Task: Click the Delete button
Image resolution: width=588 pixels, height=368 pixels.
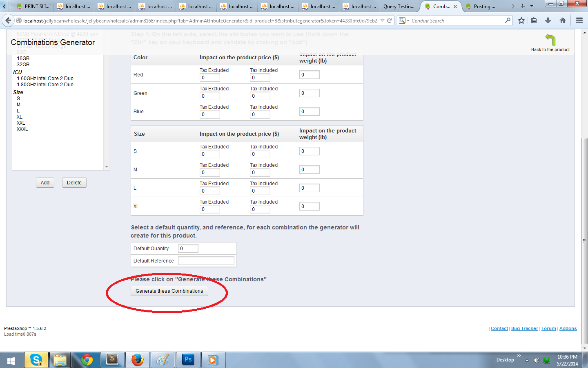Action: tap(74, 183)
